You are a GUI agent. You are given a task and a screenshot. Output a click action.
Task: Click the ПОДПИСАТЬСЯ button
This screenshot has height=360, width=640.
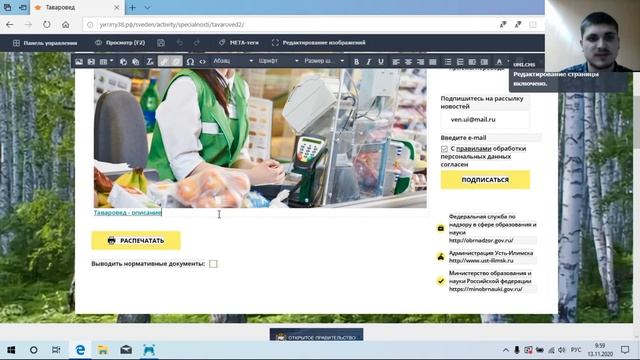click(485, 180)
